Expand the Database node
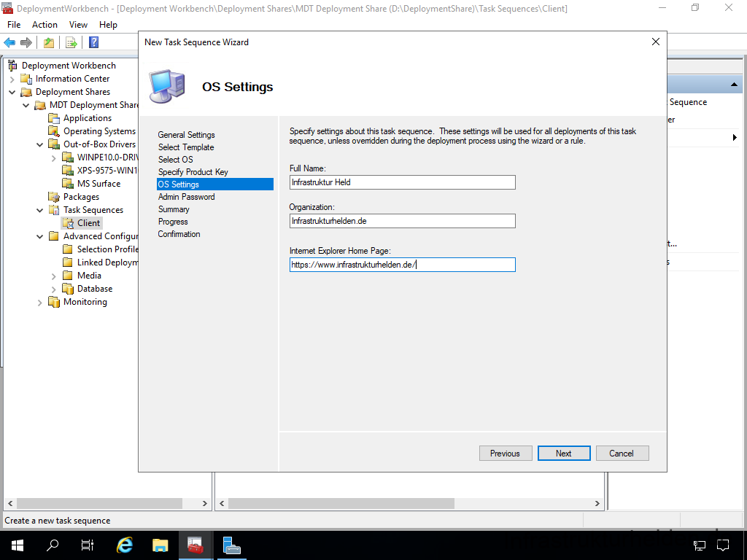 [x=54, y=289]
